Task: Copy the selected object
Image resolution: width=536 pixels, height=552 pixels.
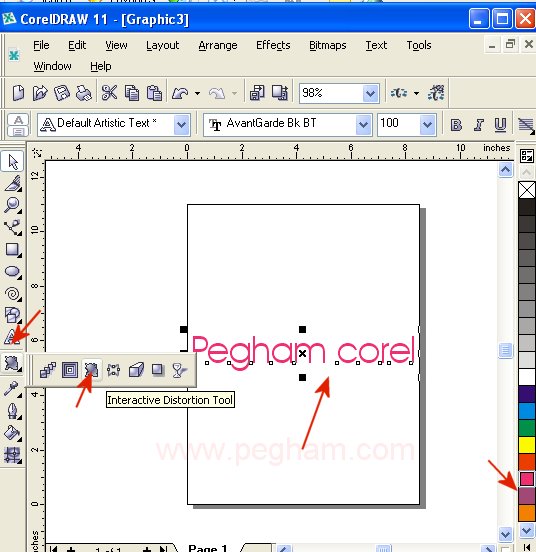Action: tap(132, 93)
